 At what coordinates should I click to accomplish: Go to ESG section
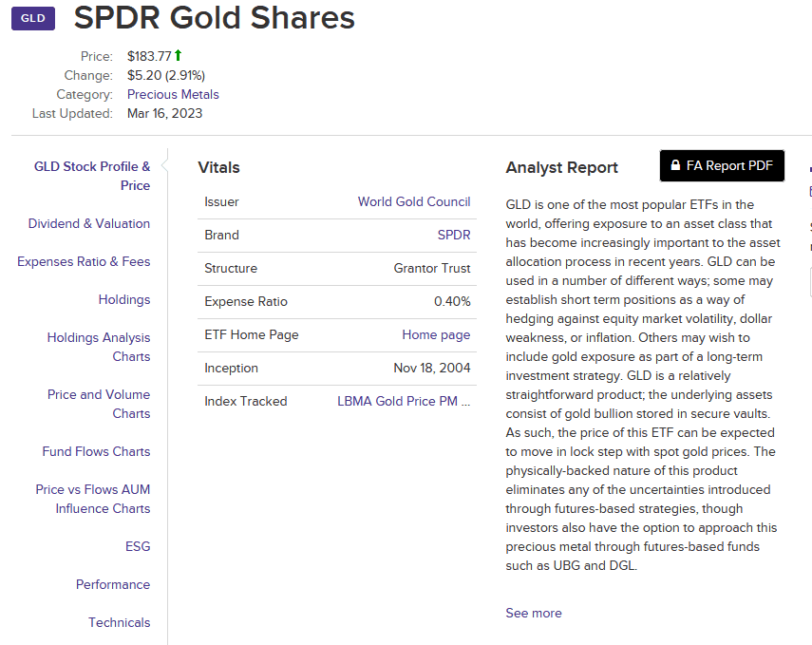tap(138, 546)
